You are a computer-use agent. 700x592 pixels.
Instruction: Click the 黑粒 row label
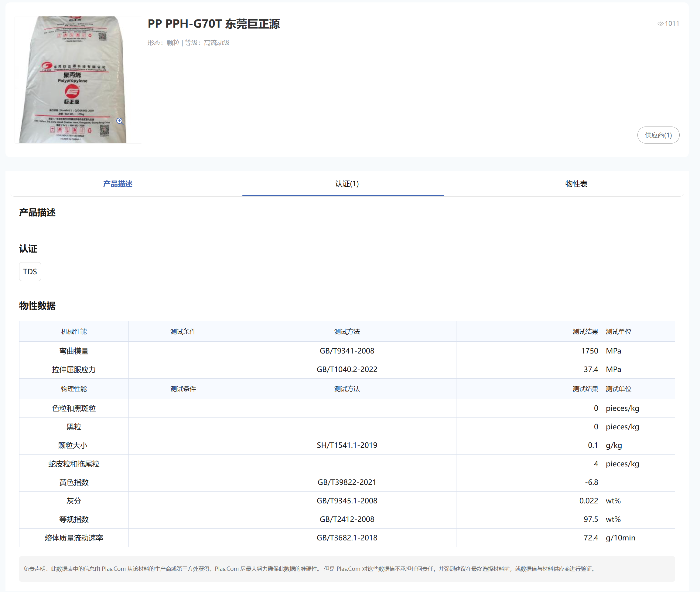coord(74,427)
